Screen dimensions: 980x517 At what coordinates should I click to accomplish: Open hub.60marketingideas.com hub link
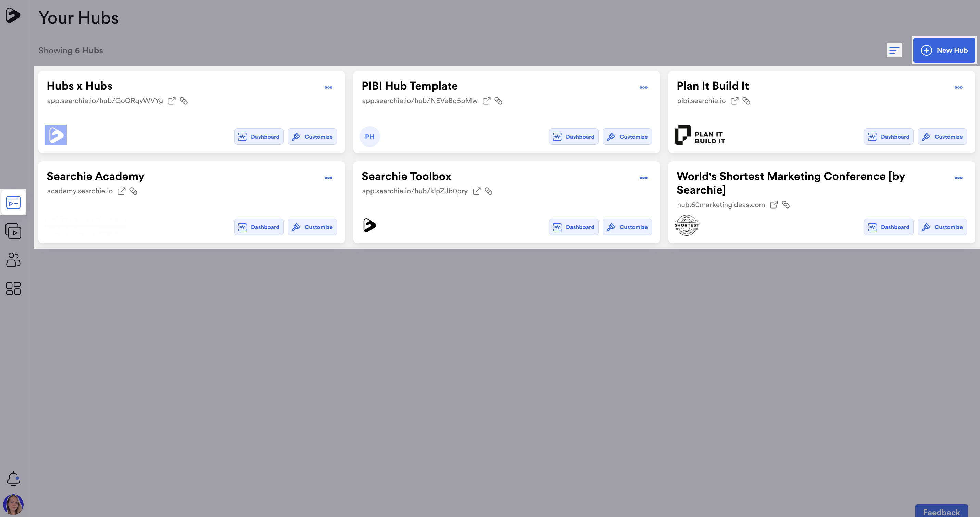point(720,205)
